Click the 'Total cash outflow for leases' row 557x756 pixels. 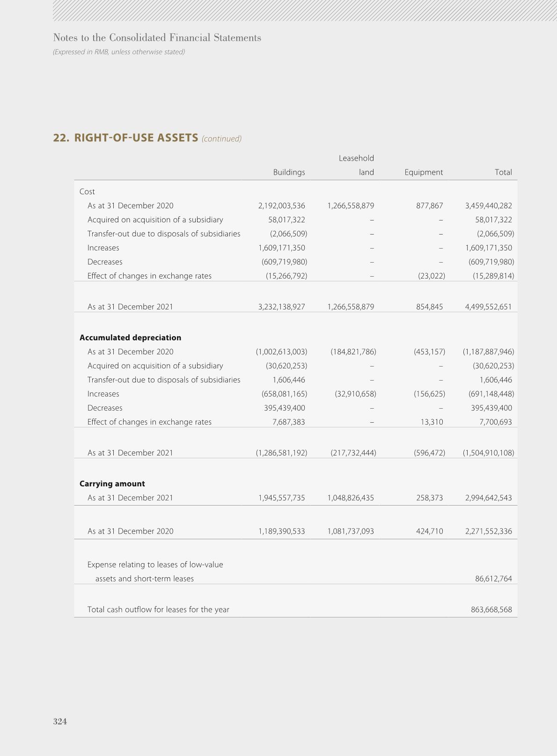[295, 609]
